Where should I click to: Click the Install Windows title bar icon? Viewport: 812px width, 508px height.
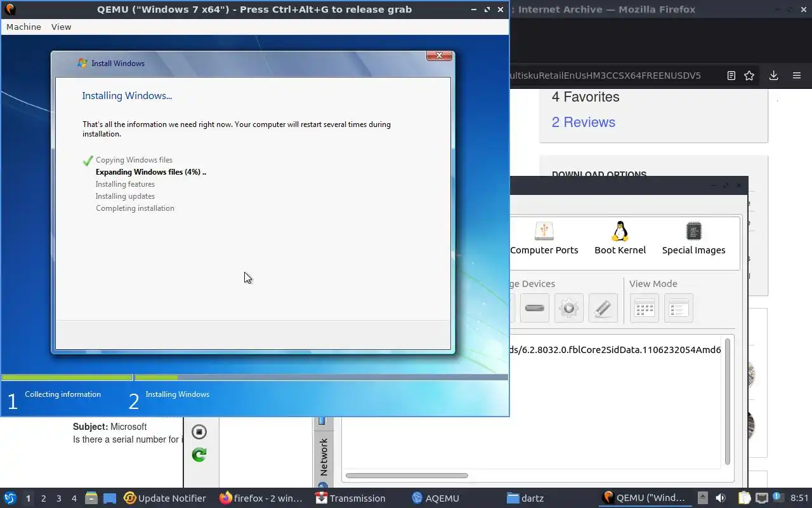(x=82, y=63)
